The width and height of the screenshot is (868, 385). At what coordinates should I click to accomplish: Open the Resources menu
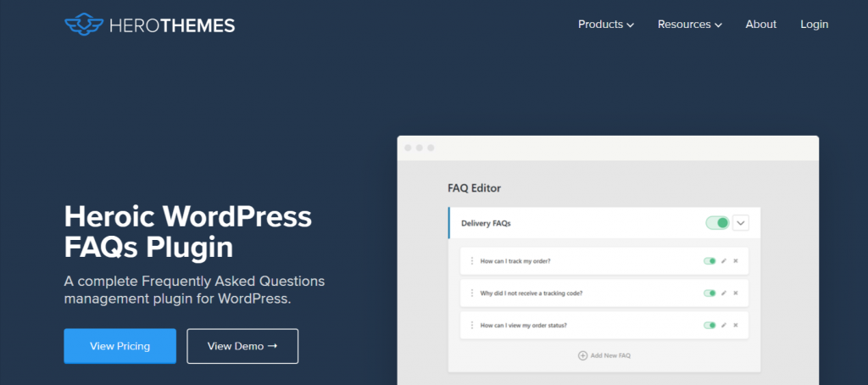(690, 25)
